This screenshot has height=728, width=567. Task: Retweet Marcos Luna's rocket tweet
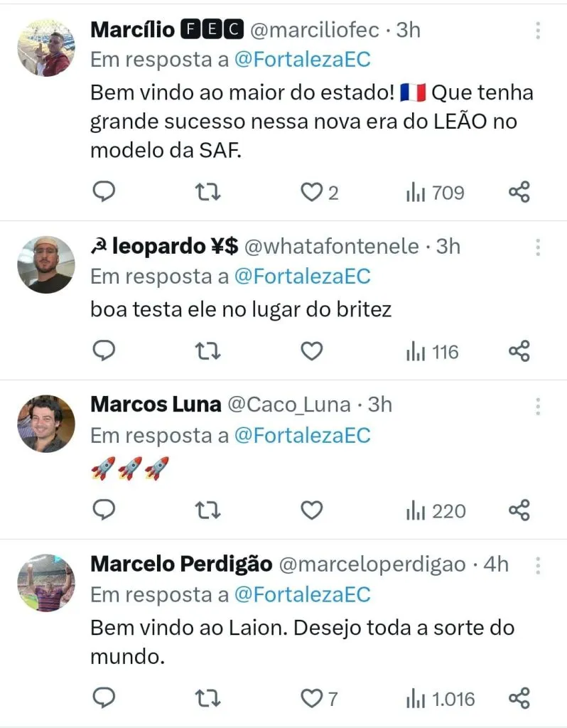(207, 510)
